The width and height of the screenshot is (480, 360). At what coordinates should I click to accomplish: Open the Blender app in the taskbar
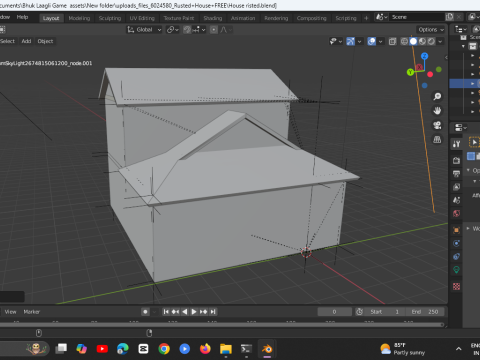267,349
